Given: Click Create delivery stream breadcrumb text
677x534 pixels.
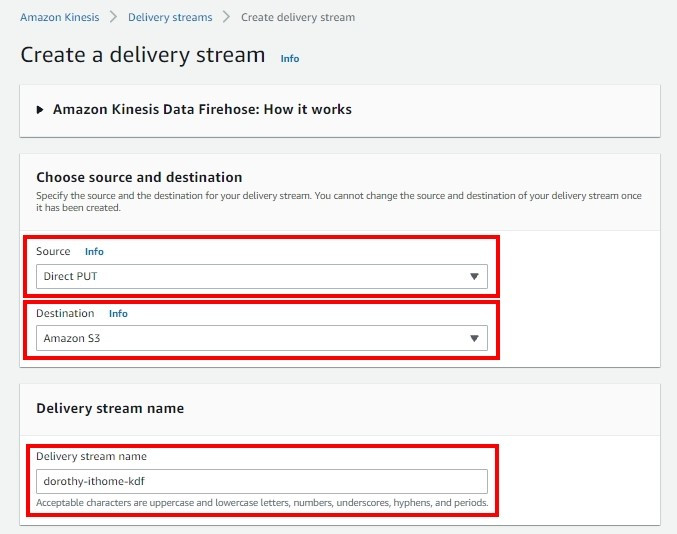Looking at the screenshot, I should pos(298,17).
